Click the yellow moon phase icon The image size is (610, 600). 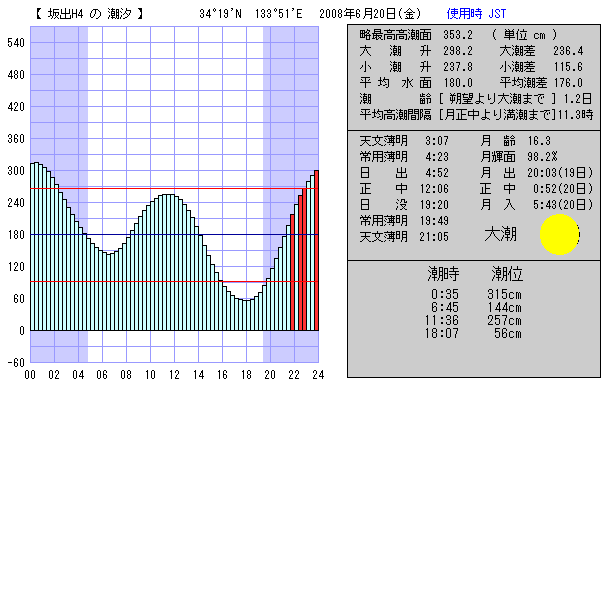click(559, 234)
